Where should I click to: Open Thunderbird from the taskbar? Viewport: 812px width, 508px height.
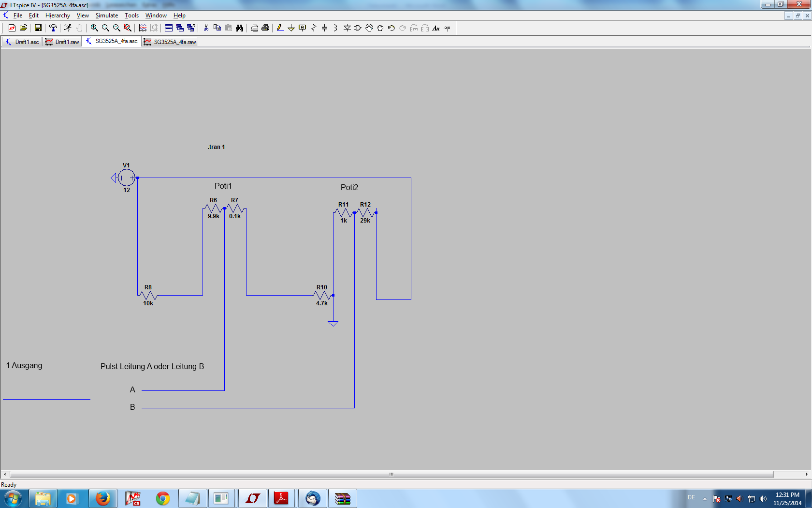313,498
